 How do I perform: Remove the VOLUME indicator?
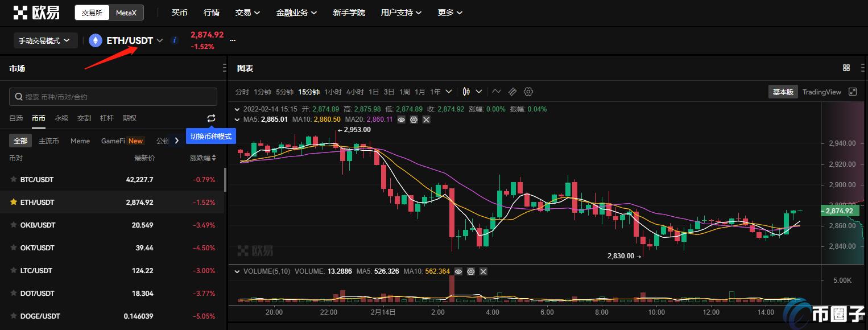pyautogui.click(x=483, y=271)
